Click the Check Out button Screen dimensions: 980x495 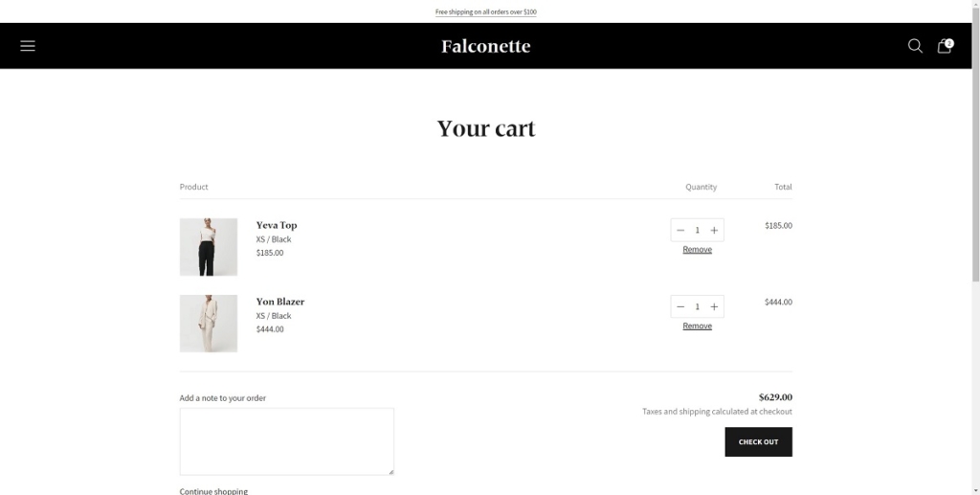pos(758,441)
